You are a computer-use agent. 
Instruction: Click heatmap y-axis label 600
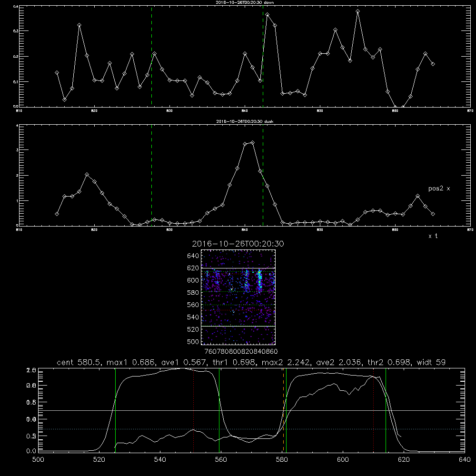click(193, 280)
